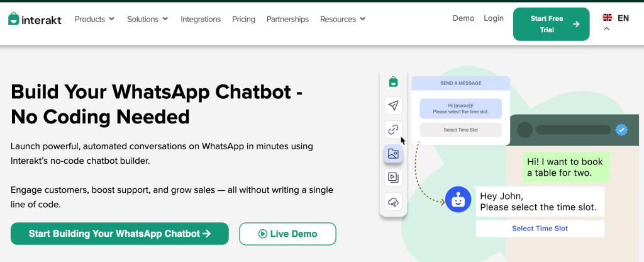Viewport: 644px width, 262px height.
Task: Click the gray Select Time Slot template button
Action: point(461,130)
